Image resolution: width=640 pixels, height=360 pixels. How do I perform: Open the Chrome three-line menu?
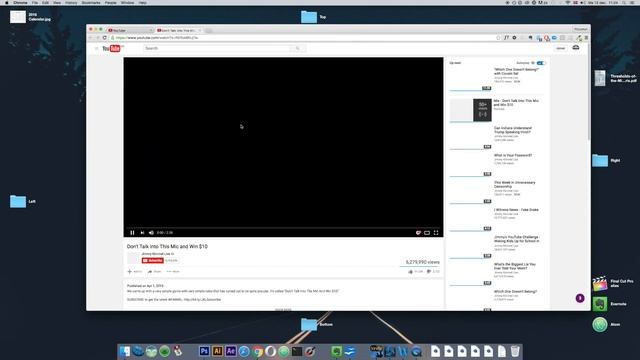586,38
